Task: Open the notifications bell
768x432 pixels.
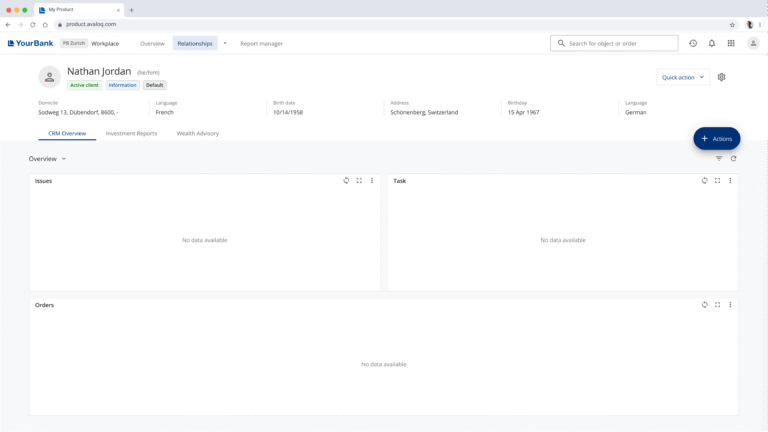Action: pyautogui.click(x=712, y=43)
